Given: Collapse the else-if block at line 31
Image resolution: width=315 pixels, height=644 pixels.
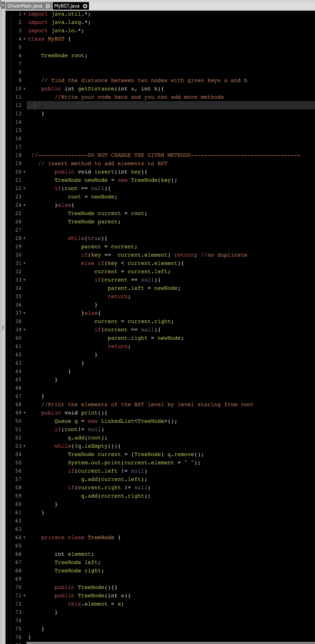Looking at the screenshot, I should [24, 263].
